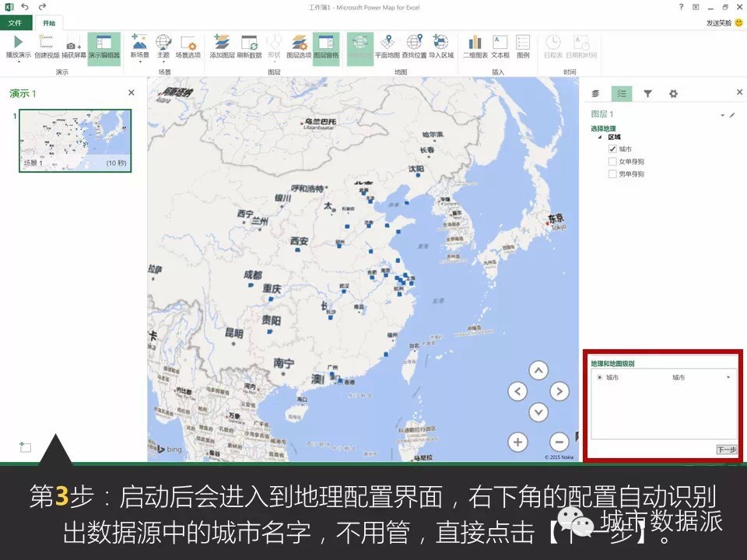Rename layer with pencil icon beside 图层 1

[732, 115]
